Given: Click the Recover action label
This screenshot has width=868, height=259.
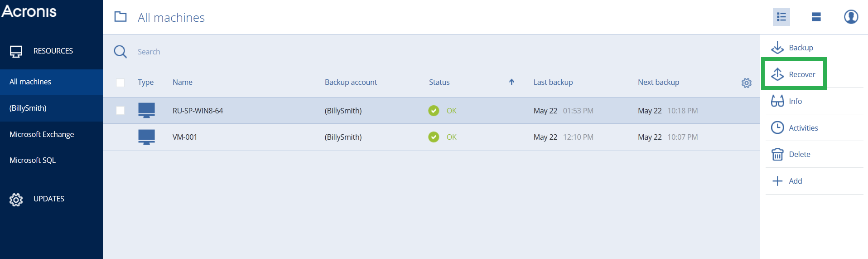Looking at the screenshot, I should [x=802, y=74].
